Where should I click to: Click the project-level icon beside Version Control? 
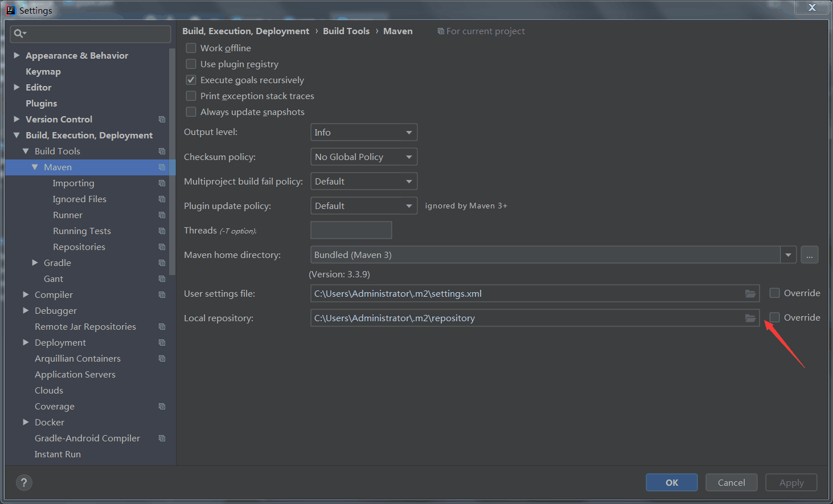[x=162, y=120]
